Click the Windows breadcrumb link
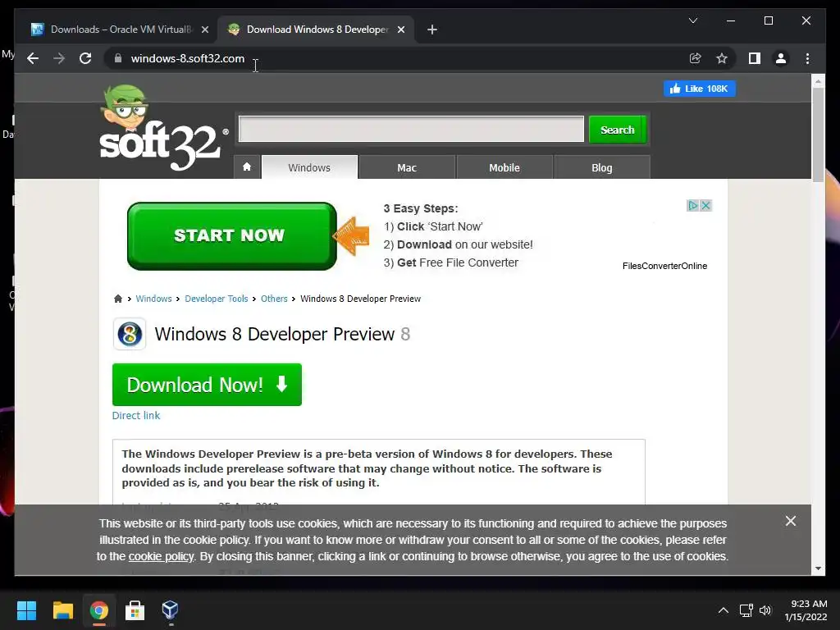The image size is (840, 630). point(153,299)
